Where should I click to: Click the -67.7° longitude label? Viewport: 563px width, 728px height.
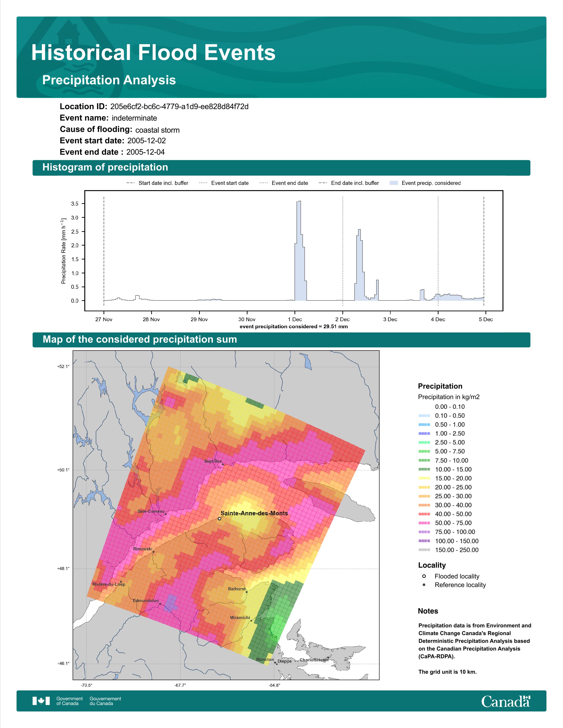pyautogui.click(x=180, y=685)
